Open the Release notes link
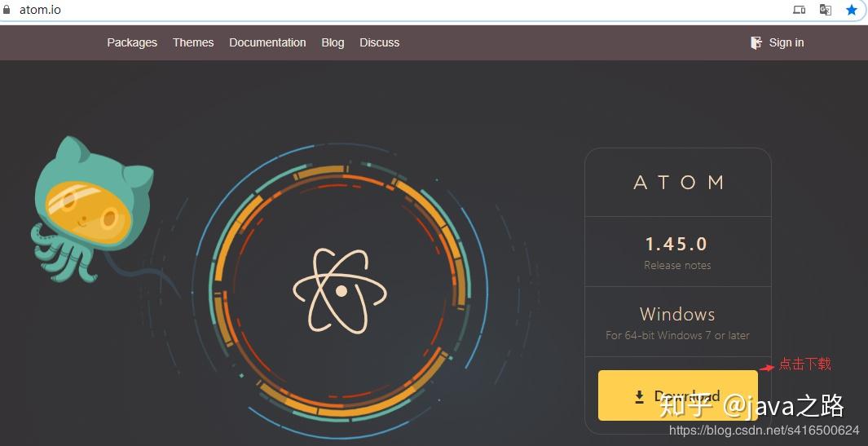This screenshot has height=446, width=868. (677, 265)
